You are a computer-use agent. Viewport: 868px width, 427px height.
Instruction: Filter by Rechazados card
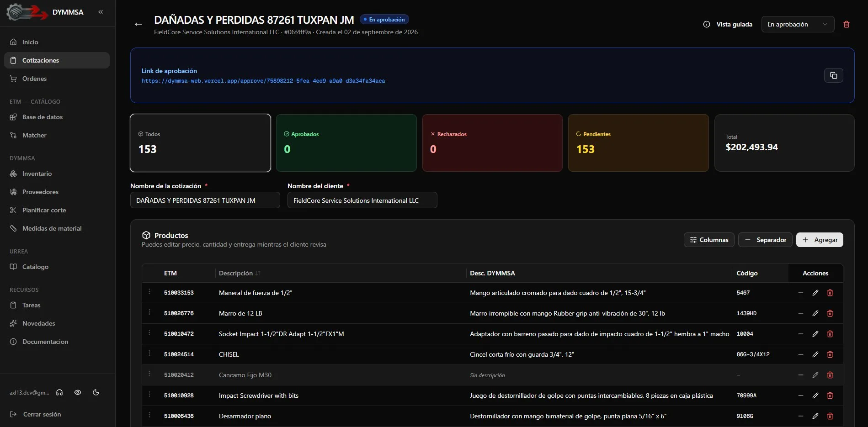492,143
